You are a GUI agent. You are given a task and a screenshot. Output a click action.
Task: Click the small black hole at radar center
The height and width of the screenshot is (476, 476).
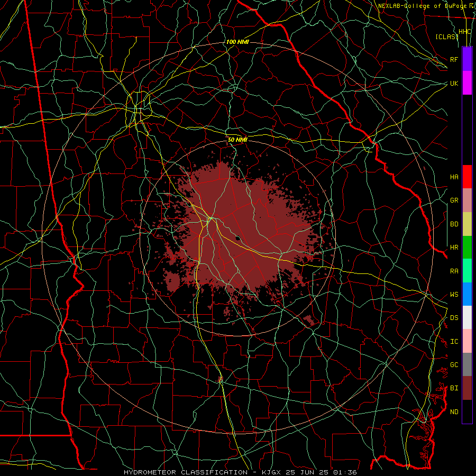tap(238, 238)
